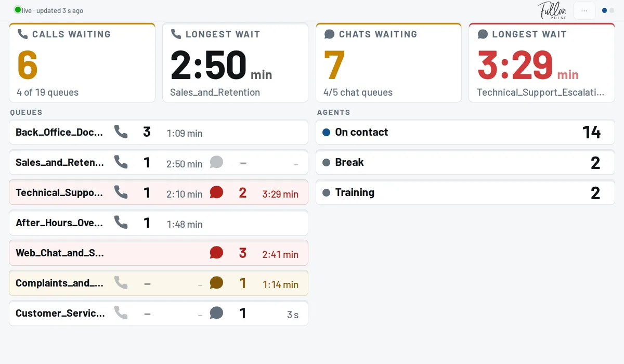Image resolution: width=624 pixels, height=364 pixels.
Task: Click the red chat icon in Web_Chat_and_S row
Action: click(216, 253)
